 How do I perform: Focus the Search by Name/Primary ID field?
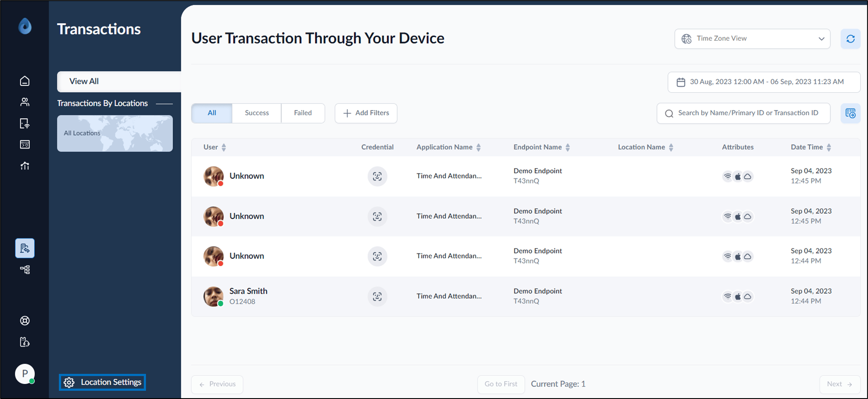743,114
